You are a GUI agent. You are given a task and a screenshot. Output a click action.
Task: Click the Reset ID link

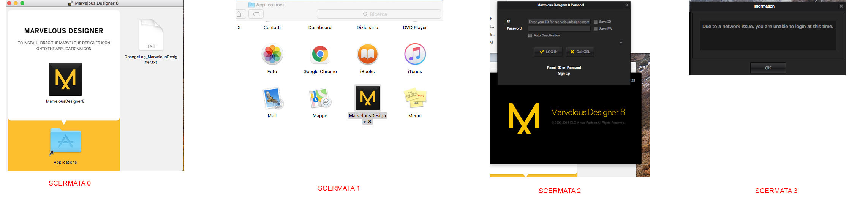point(559,68)
